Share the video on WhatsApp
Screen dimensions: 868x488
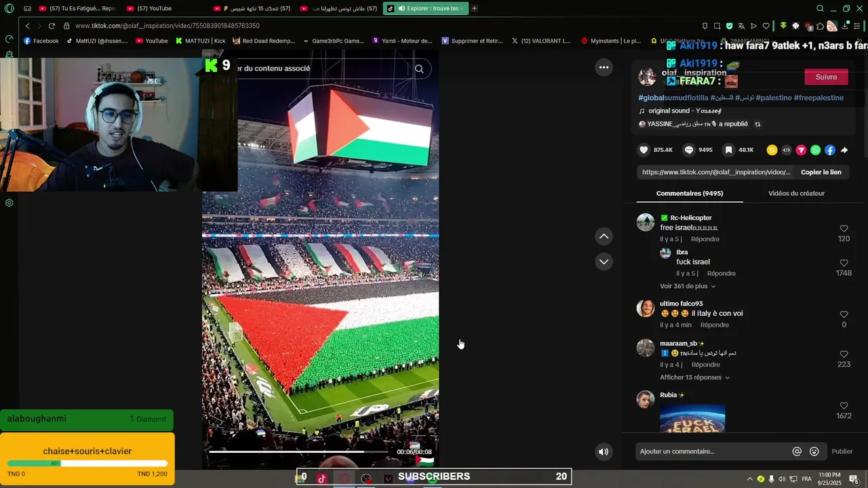pyautogui.click(x=815, y=150)
